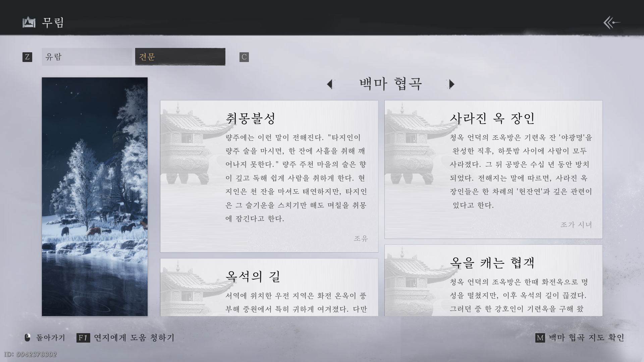Open the 취몽불성 lore card

point(269,176)
